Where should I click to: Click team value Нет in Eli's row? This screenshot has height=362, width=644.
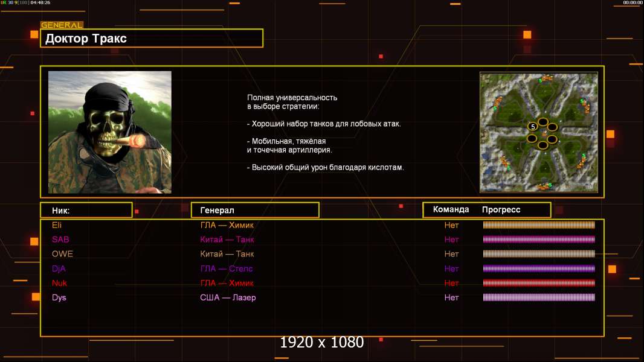[x=451, y=225]
